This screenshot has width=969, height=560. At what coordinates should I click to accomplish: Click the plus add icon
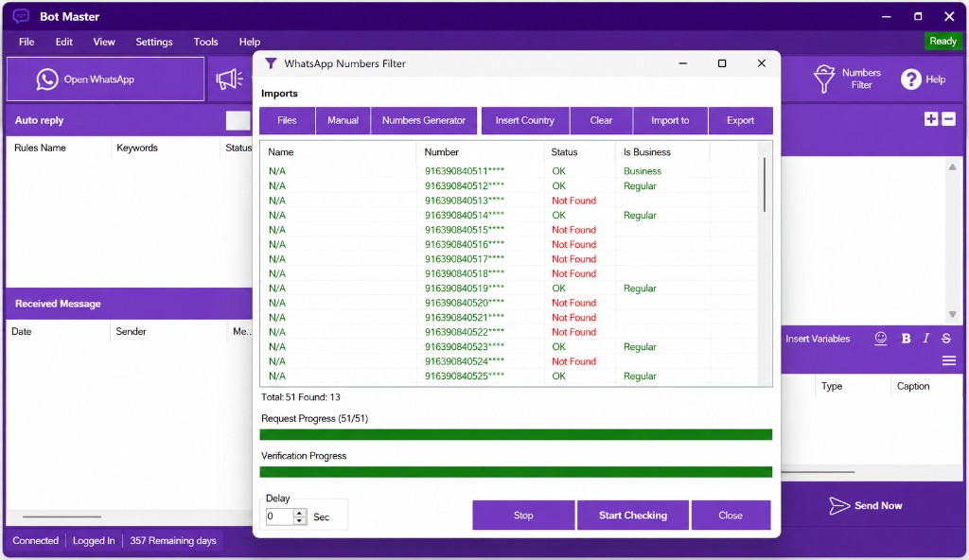[x=931, y=119]
